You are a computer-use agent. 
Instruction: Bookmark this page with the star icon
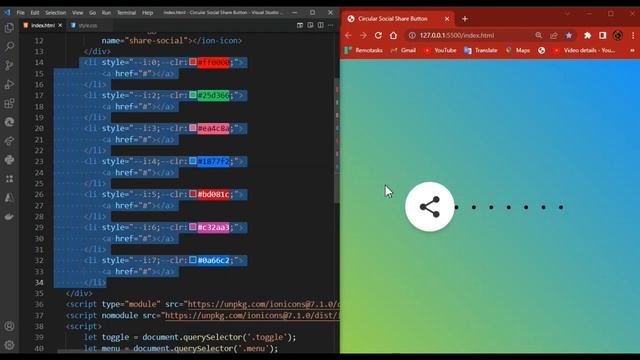569,36
